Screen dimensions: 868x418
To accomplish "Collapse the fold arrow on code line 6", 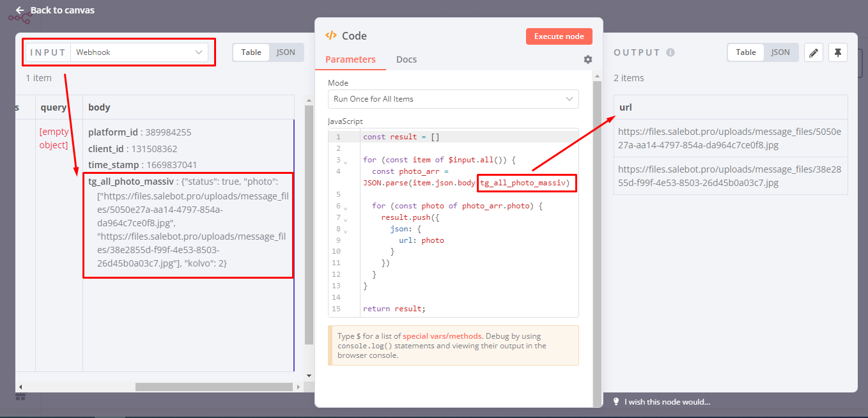I will click(x=346, y=208).
